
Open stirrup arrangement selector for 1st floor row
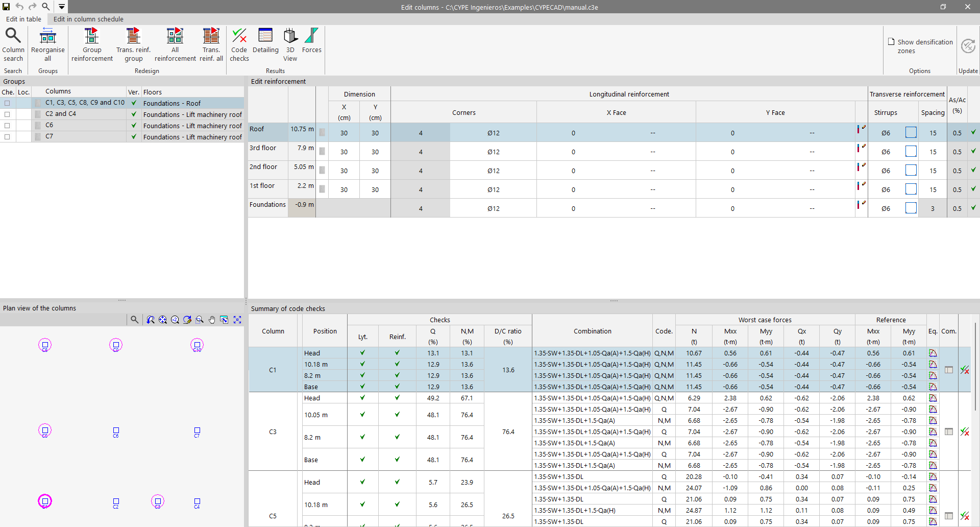click(911, 189)
